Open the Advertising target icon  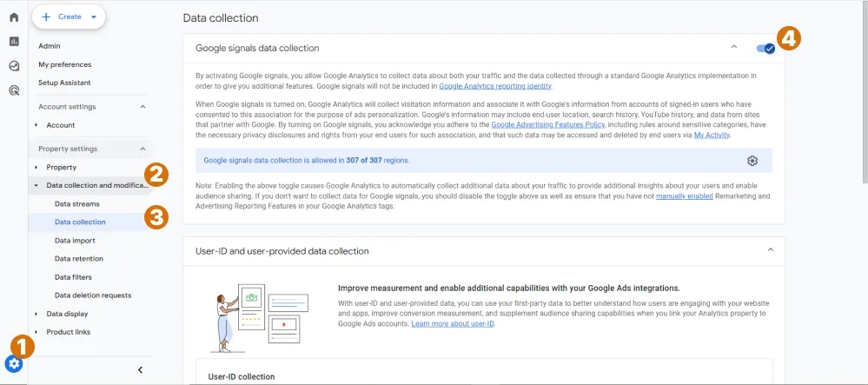[x=15, y=90]
